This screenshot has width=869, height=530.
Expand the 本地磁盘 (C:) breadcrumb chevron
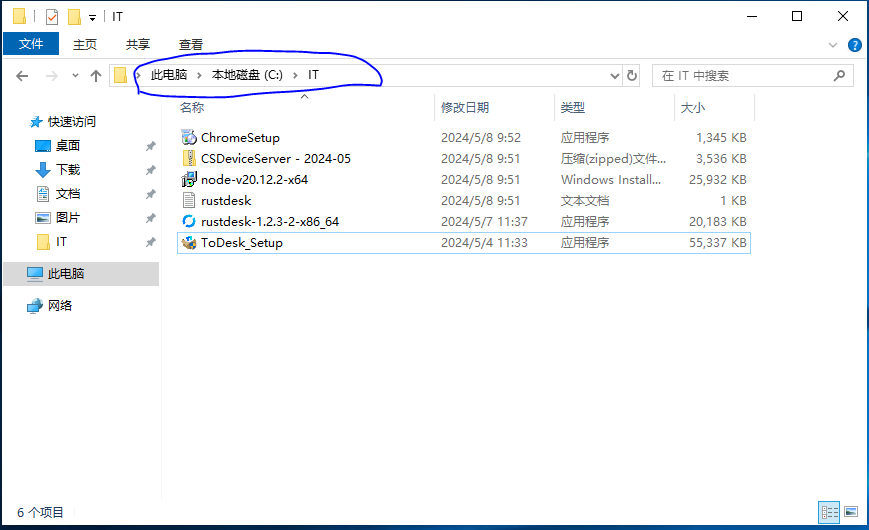tap(295, 75)
